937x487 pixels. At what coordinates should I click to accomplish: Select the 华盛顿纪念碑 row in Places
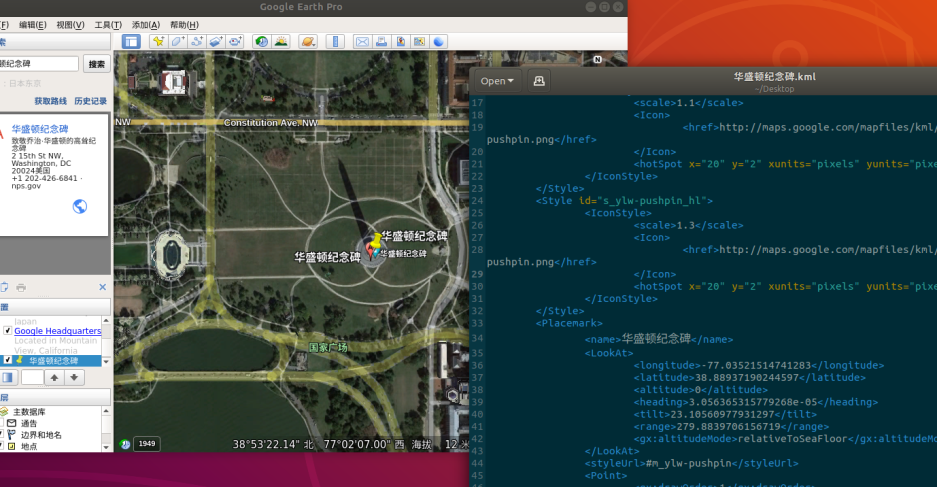click(51, 360)
